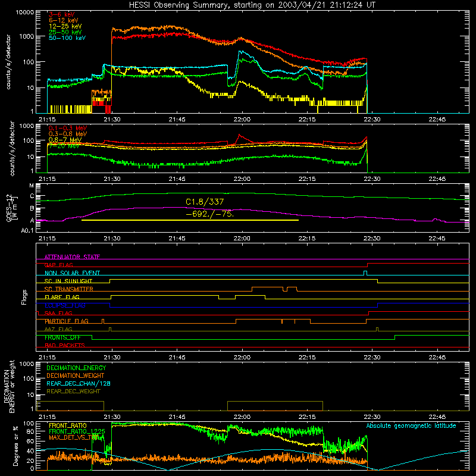Select the ATTENUATOR_STATE flag label
The height and width of the screenshot is (476, 476).
pos(72,257)
